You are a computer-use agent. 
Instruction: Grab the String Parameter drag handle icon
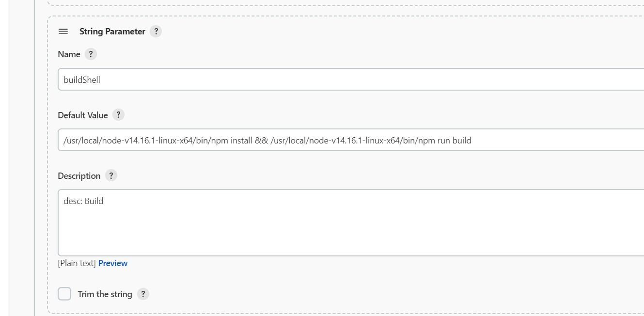[x=63, y=32]
